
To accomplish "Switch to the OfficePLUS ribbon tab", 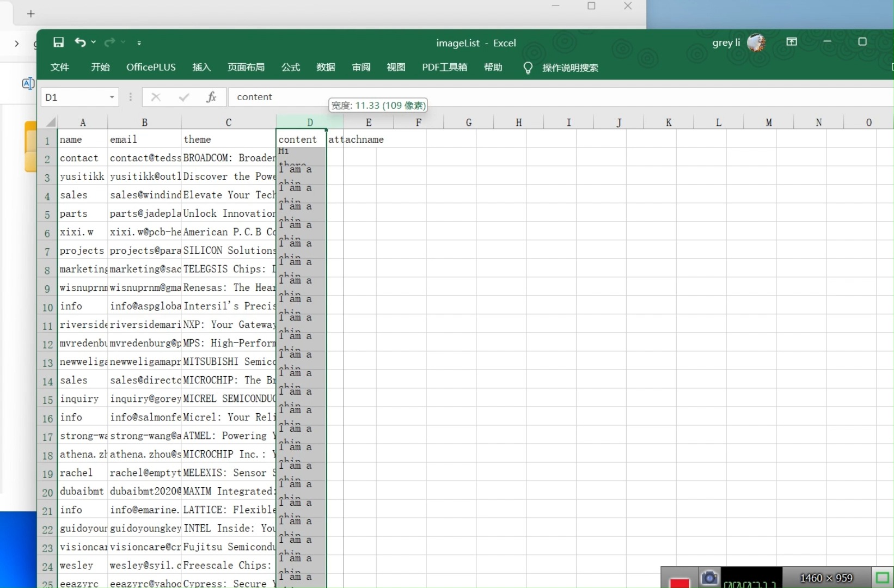I will pos(151,68).
